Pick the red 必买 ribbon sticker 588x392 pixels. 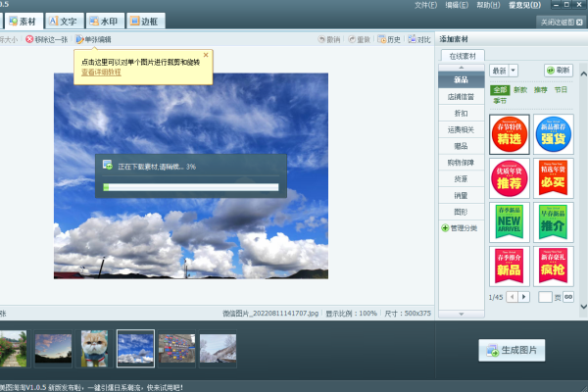(x=553, y=178)
